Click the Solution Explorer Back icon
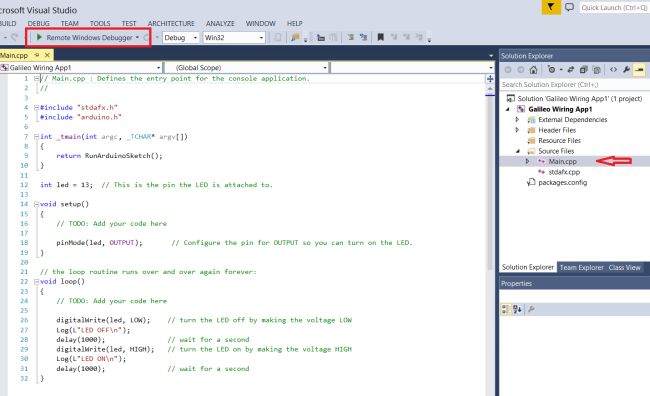The width and height of the screenshot is (650, 396). coord(508,70)
